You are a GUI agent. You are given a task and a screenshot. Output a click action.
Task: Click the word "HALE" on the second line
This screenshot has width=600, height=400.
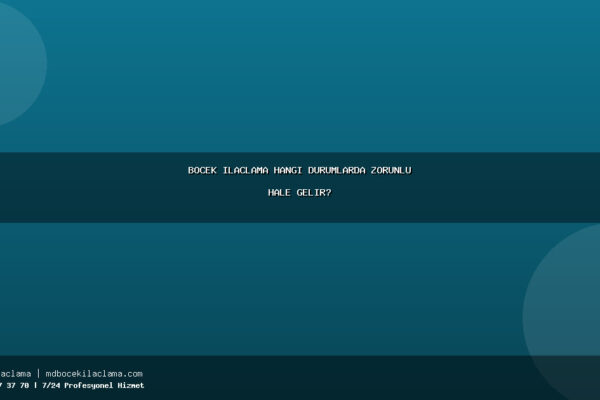click(279, 192)
